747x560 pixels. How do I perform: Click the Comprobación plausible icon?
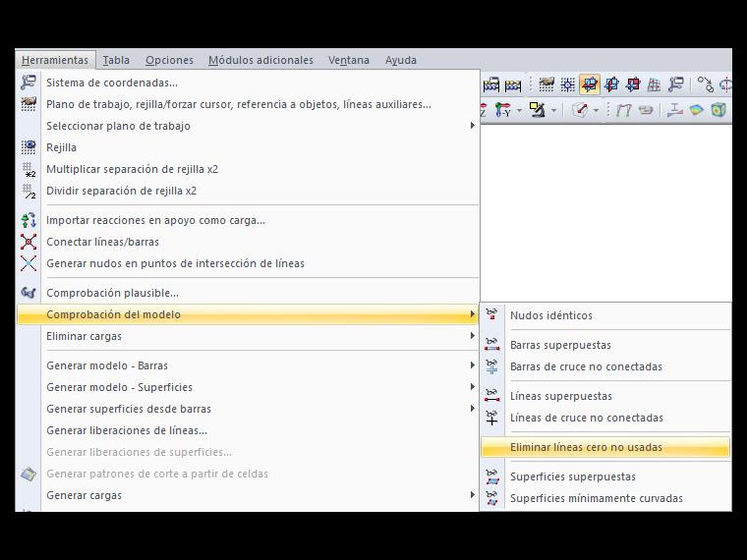point(29,293)
